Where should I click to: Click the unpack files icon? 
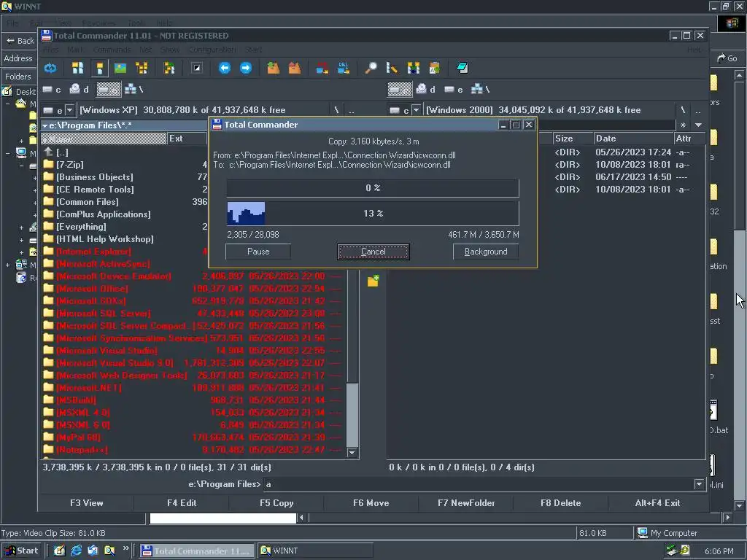(x=295, y=68)
